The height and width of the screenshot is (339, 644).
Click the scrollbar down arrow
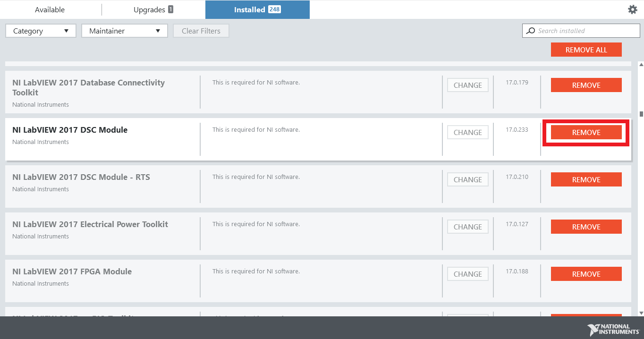[641, 313]
